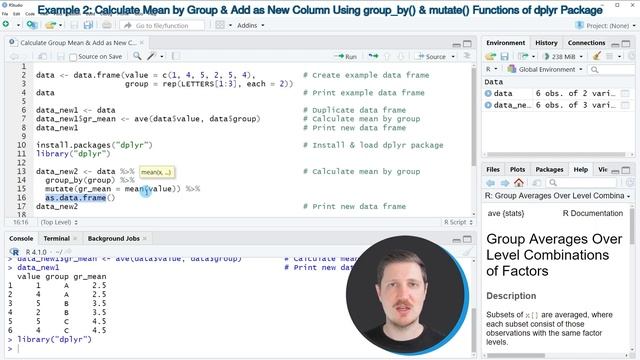The image size is (640, 360).
Task: Expand the data_ne... object details
Action: [x=488, y=105]
